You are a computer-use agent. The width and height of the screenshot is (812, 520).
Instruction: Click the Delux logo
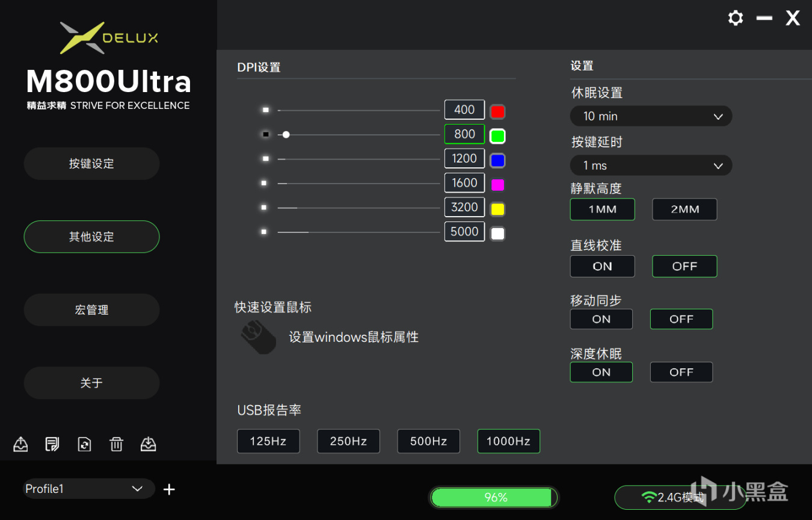109,38
